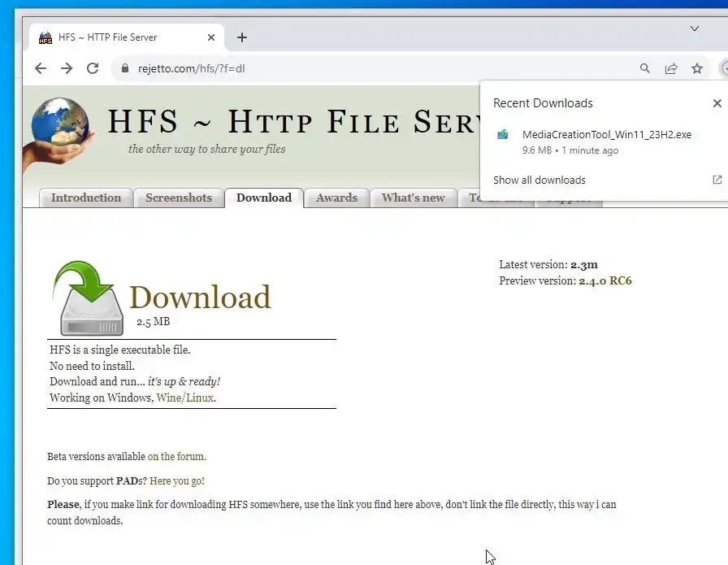The width and height of the screenshot is (728, 565).
Task: Click the 'Recent Downloads' heading
Action: tap(543, 103)
